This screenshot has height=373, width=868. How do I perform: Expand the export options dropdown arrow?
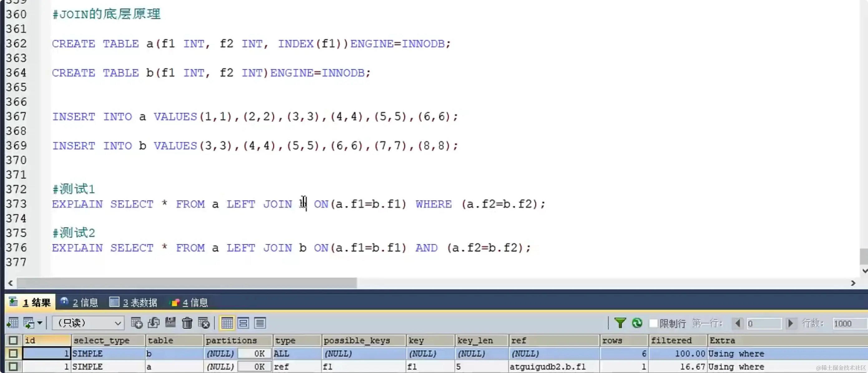tap(40, 323)
